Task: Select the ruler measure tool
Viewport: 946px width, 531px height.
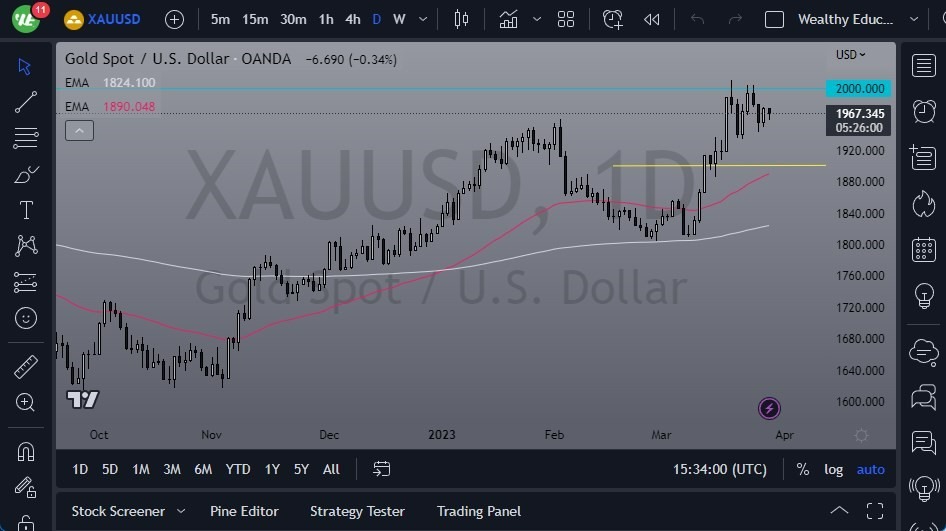Action: pos(25,367)
